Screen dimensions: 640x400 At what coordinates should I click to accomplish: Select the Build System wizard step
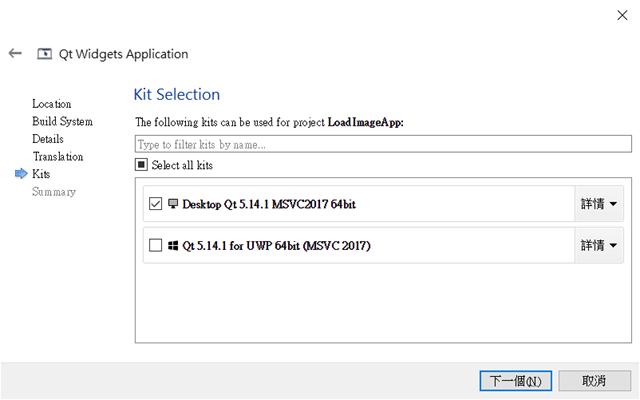[x=62, y=122]
